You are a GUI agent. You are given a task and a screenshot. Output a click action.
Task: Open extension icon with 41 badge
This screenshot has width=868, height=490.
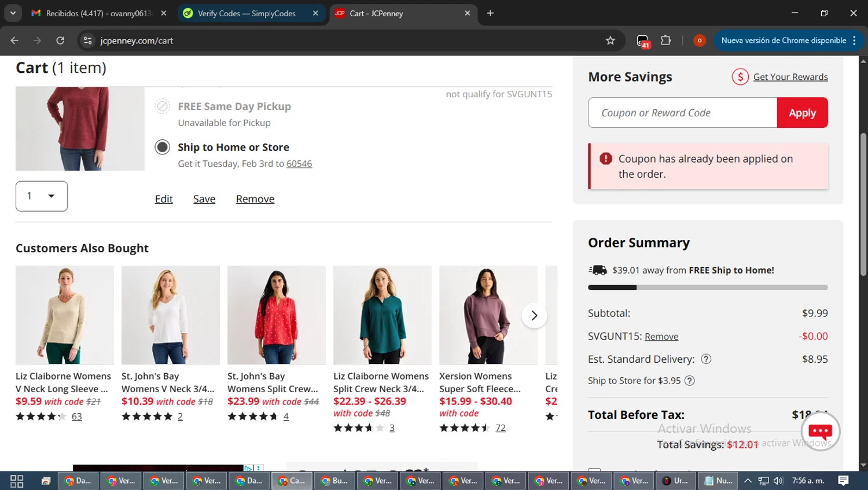pyautogui.click(x=643, y=41)
